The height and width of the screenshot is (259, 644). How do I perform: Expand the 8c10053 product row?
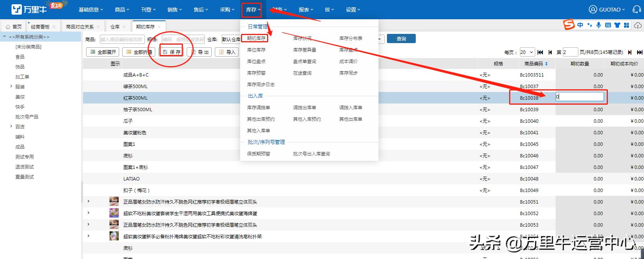pyautogui.click(x=88, y=224)
